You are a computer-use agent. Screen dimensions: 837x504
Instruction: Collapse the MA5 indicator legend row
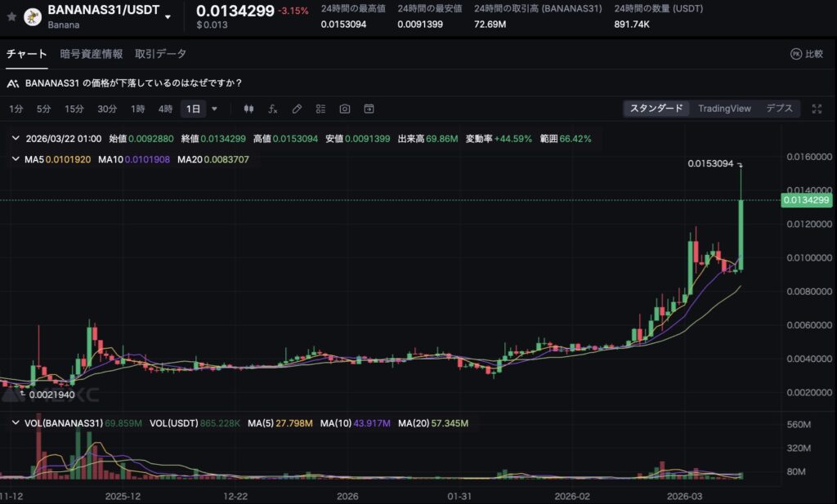(16, 159)
